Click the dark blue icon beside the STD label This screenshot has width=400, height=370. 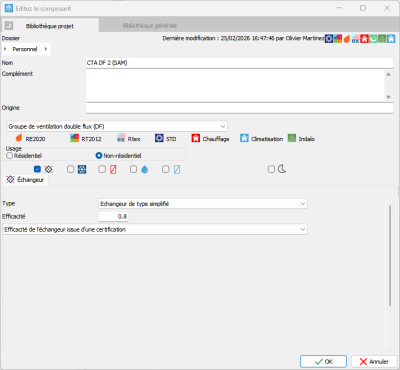tap(159, 138)
